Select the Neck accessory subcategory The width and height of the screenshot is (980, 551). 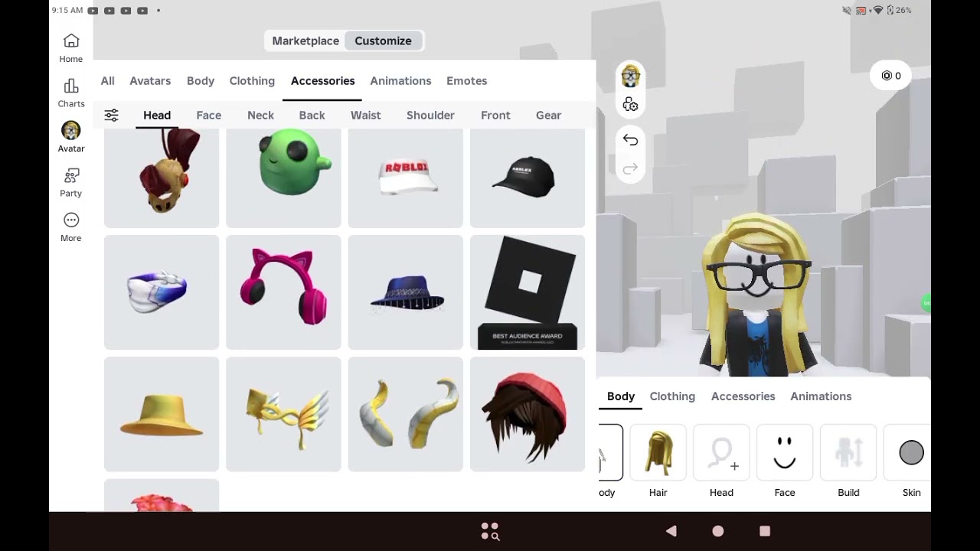(260, 116)
